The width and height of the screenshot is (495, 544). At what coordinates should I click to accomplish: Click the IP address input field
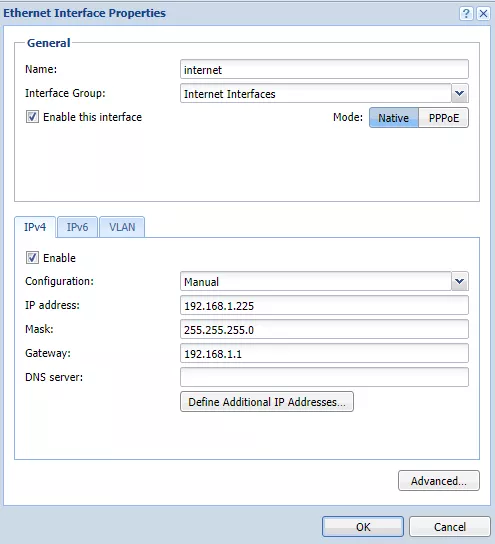tap(324, 305)
